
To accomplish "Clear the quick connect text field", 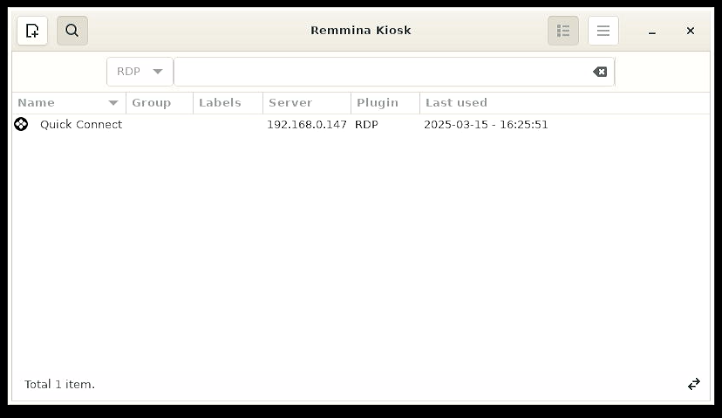I will [600, 72].
